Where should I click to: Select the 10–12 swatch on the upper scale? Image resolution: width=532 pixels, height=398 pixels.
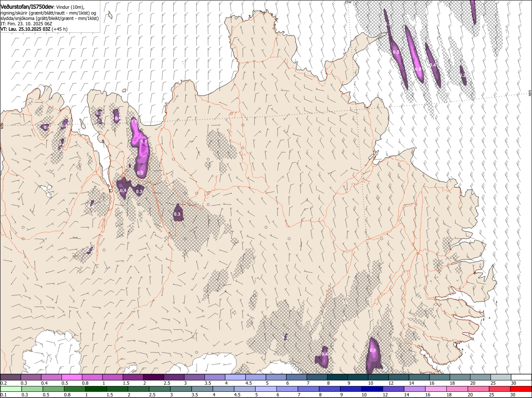point(379,377)
